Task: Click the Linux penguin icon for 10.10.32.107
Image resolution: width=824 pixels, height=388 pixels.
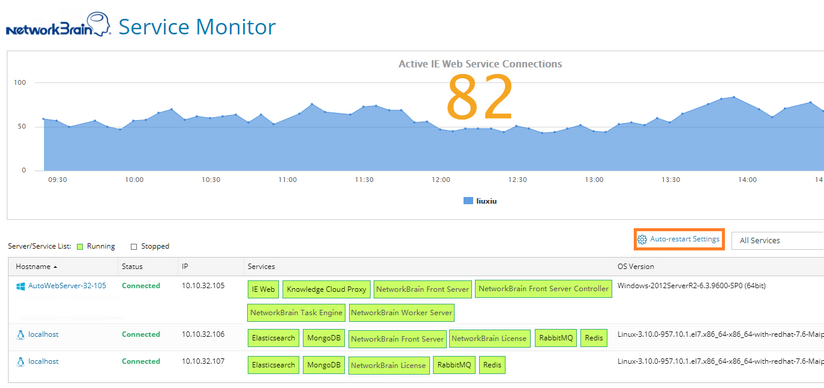Action: point(20,362)
